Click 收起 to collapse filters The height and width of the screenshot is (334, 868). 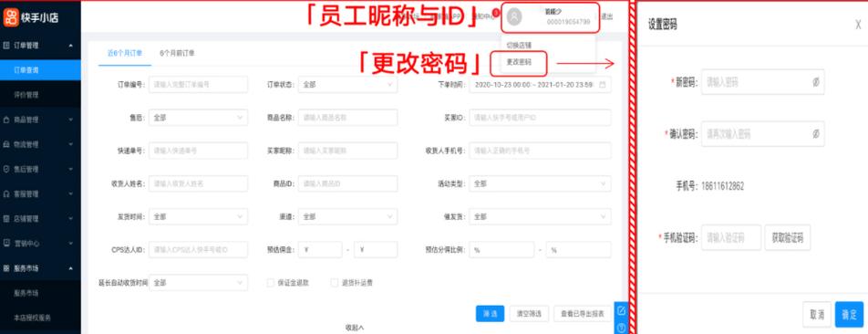pyautogui.click(x=355, y=328)
